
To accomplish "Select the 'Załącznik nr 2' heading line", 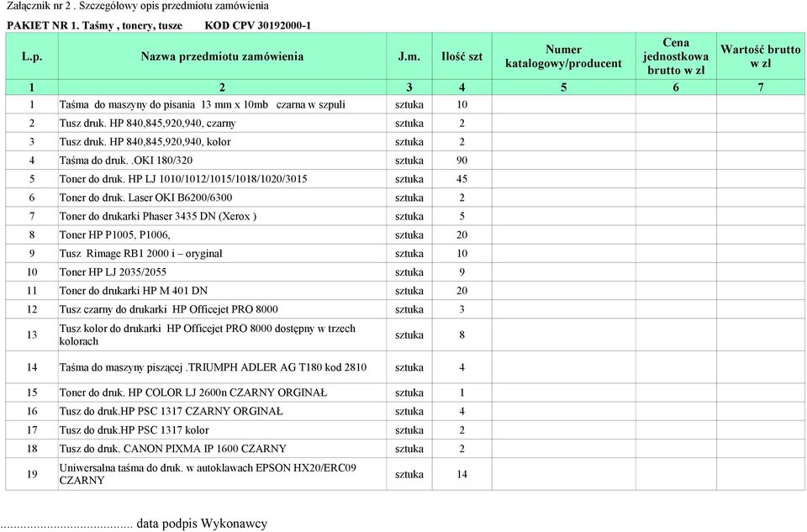I will click(x=137, y=6).
